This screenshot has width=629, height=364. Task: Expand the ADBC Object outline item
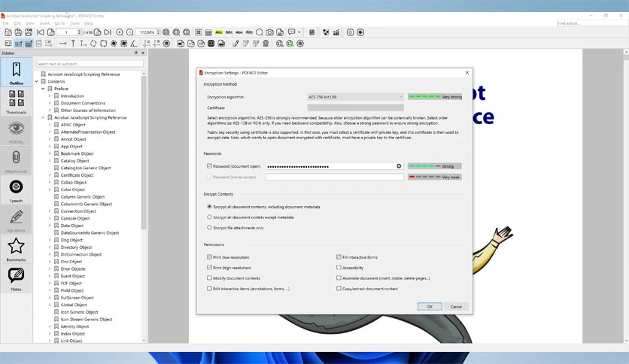50,125
